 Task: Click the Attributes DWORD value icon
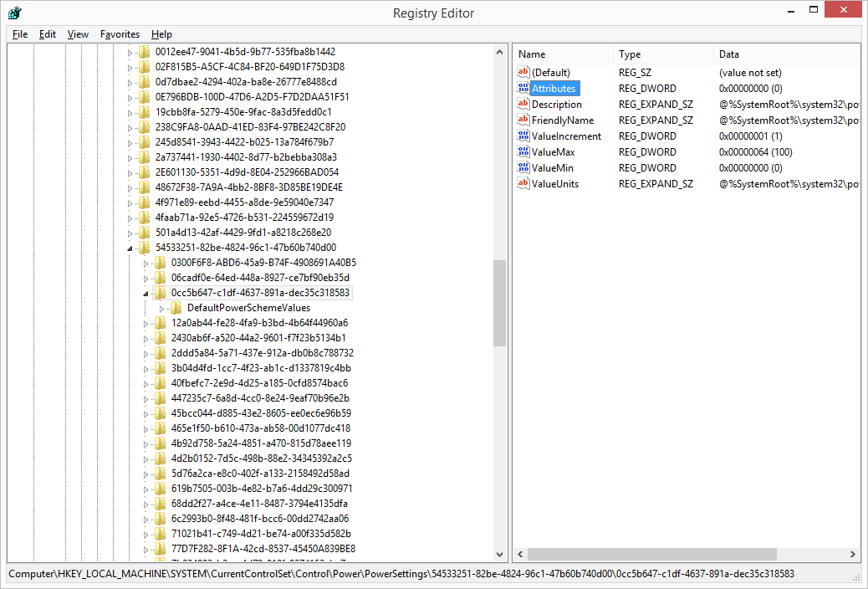click(x=523, y=88)
